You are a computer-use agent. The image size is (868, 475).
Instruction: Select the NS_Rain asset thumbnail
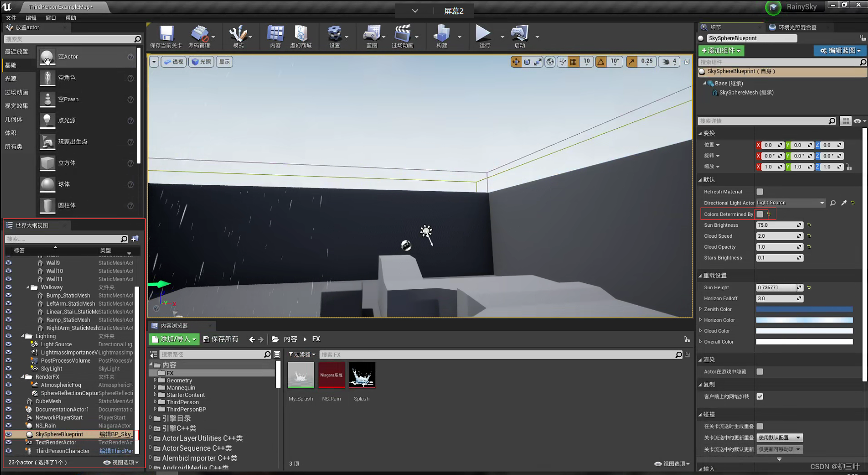tap(331, 375)
